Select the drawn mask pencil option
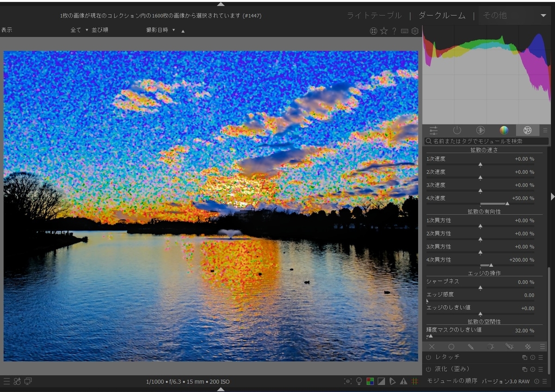The width and height of the screenshot is (555, 392). pos(470,347)
